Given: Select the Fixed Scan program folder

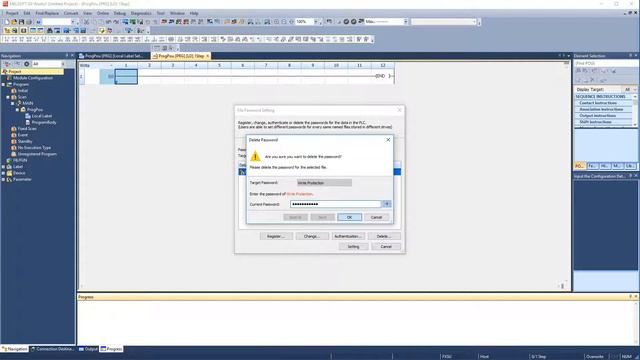Looking at the screenshot, I should [27, 129].
